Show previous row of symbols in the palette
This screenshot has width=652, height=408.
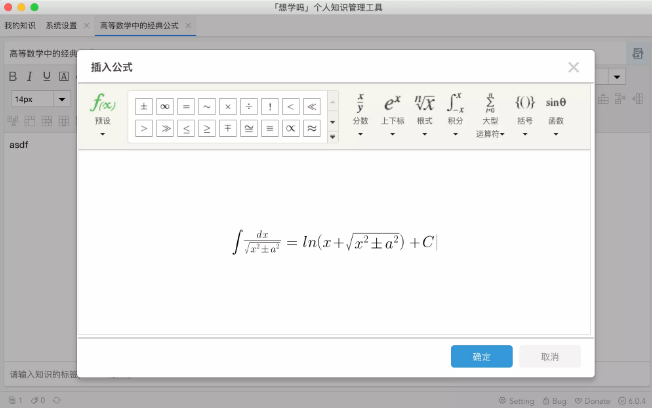pyautogui.click(x=333, y=102)
